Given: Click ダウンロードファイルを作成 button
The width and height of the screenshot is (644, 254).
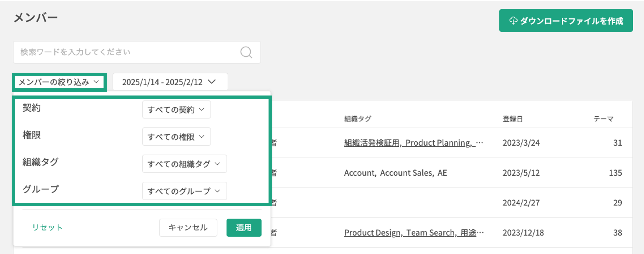Looking at the screenshot, I should [566, 21].
